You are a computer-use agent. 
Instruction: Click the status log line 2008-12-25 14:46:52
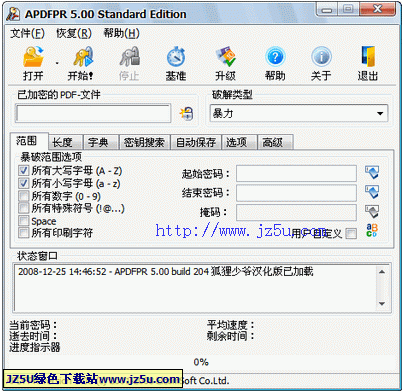click(x=166, y=272)
